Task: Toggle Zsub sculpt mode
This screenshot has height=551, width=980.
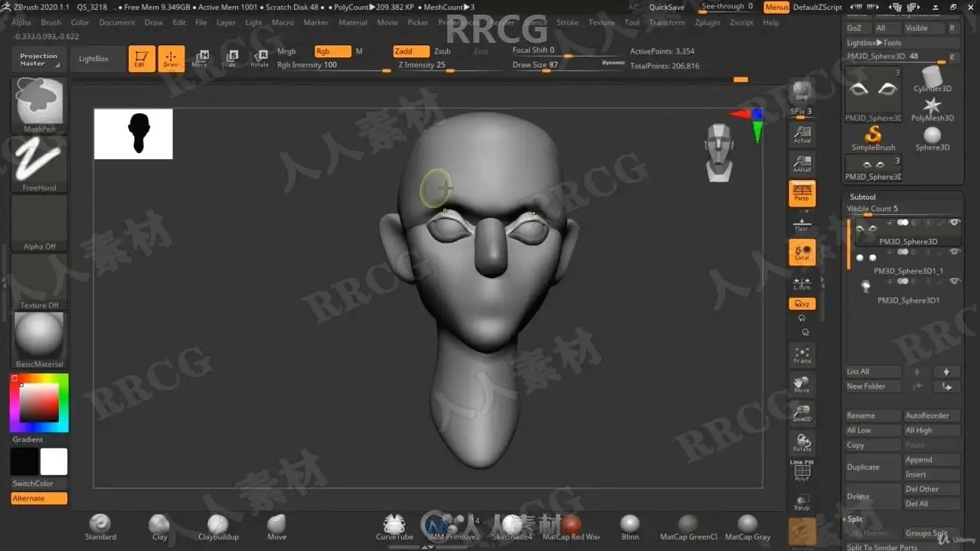Action: click(x=443, y=51)
